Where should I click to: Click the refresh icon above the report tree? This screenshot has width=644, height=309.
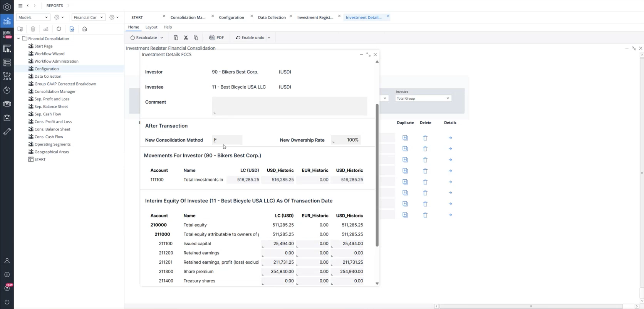pos(59,29)
